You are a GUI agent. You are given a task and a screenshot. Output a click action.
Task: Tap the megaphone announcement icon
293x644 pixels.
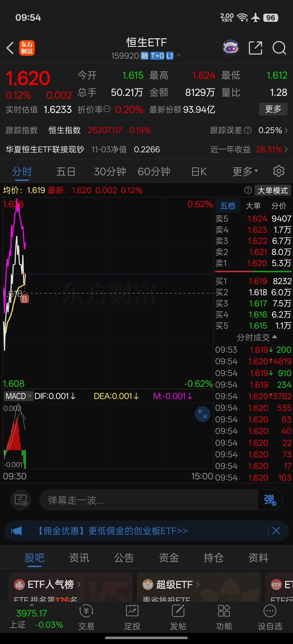(x=16, y=530)
